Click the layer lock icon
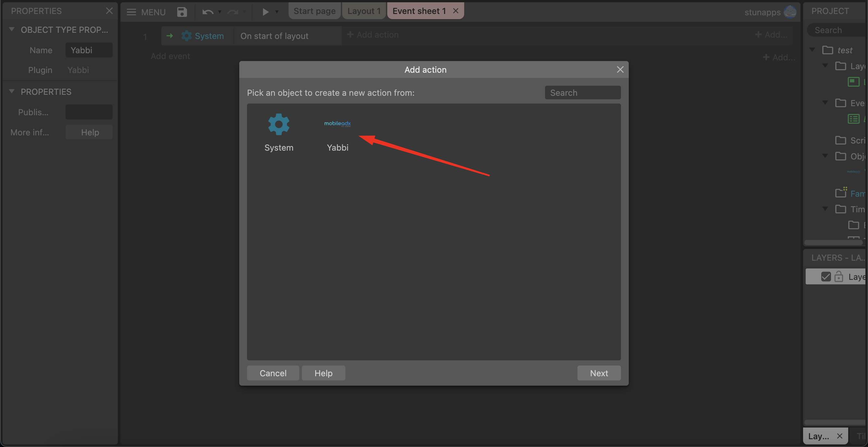868x447 pixels. (x=839, y=277)
